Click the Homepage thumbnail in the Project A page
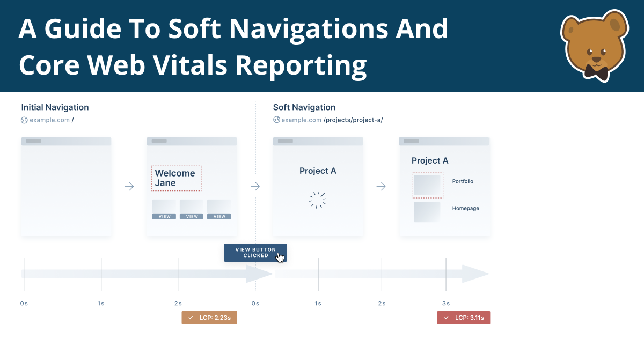 tap(427, 211)
